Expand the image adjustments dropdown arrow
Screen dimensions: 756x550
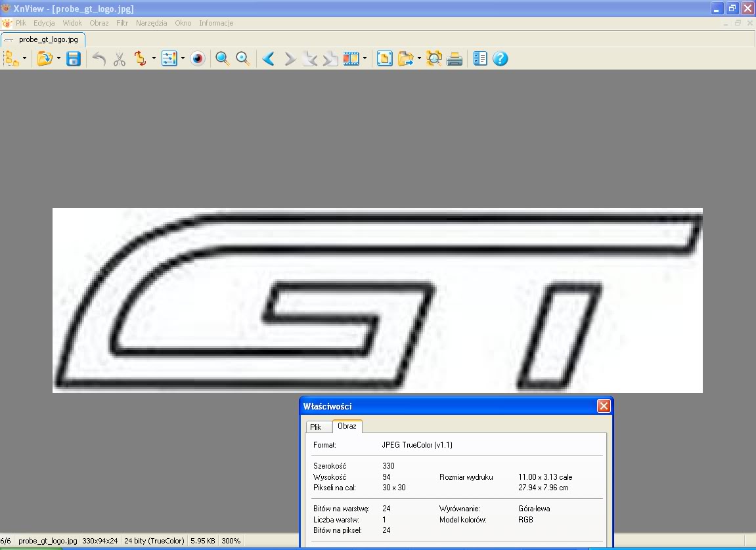click(183, 59)
